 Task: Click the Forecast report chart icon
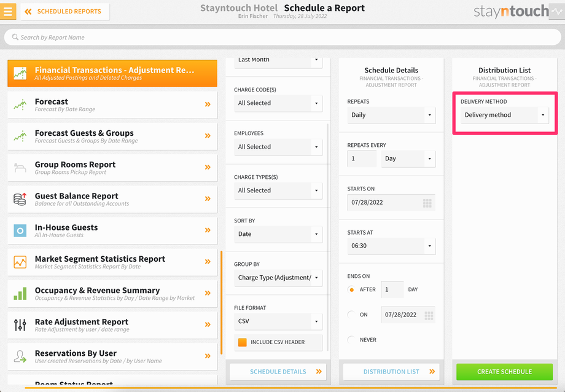20,104
